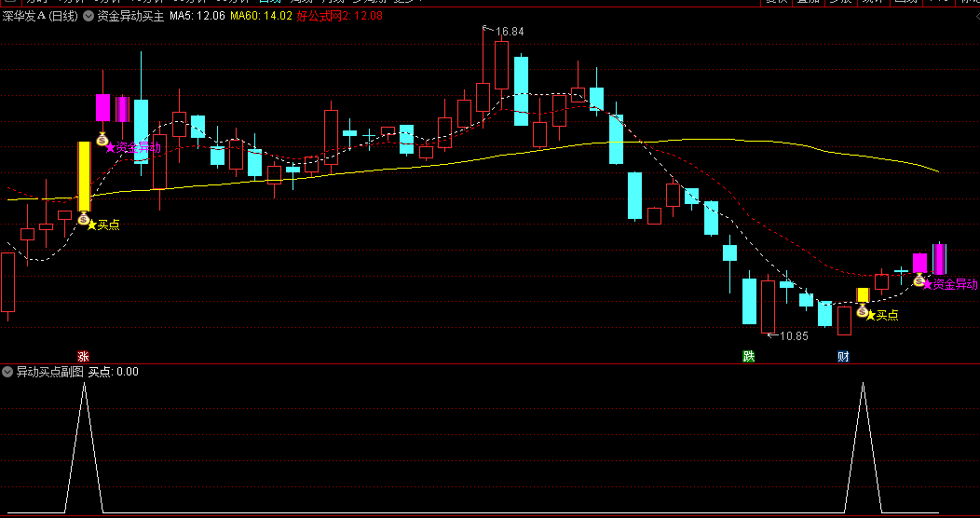Open the dropdown arrow before 资金异动买主

88,16
